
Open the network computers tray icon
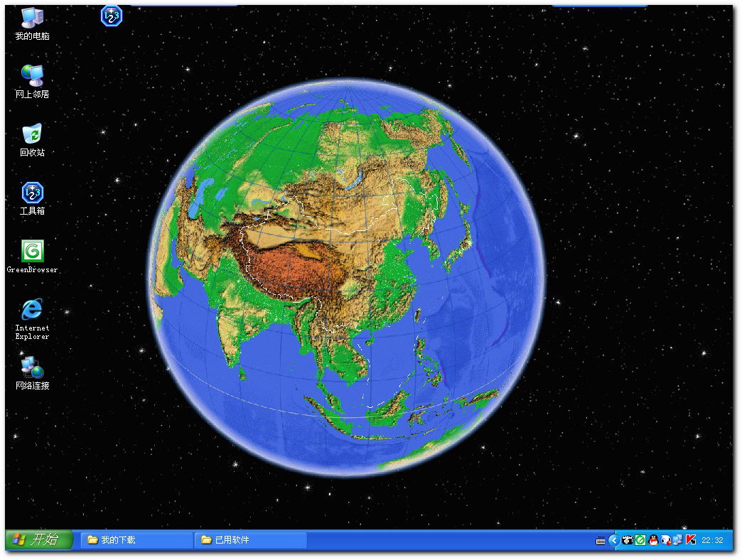[x=677, y=540]
